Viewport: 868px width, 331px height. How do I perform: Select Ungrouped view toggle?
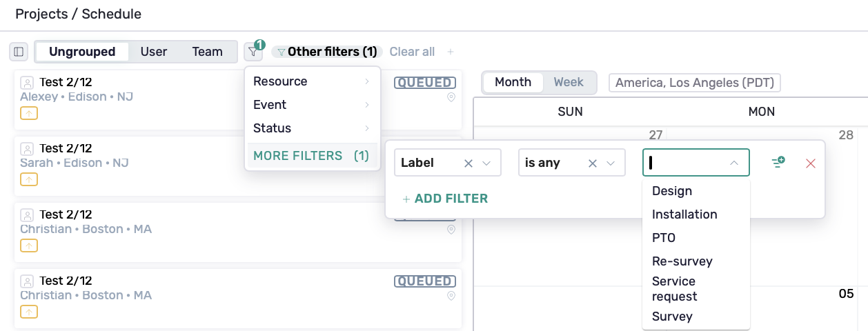click(x=82, y=52)
